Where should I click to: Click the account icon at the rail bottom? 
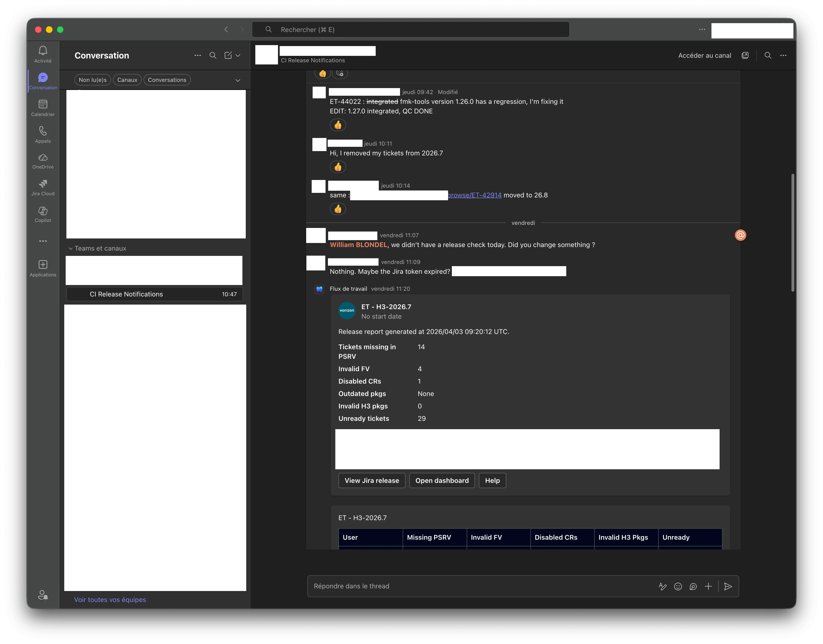coord(43,595)
